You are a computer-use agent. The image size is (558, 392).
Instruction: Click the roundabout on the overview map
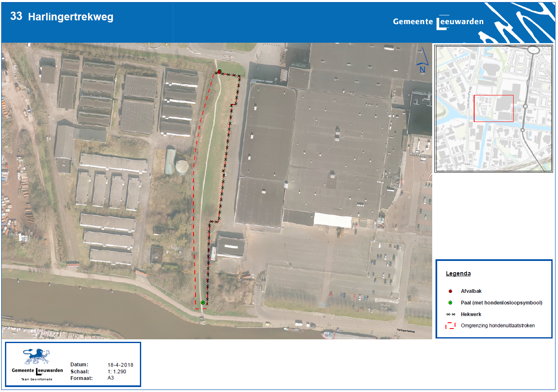[533, 50]
